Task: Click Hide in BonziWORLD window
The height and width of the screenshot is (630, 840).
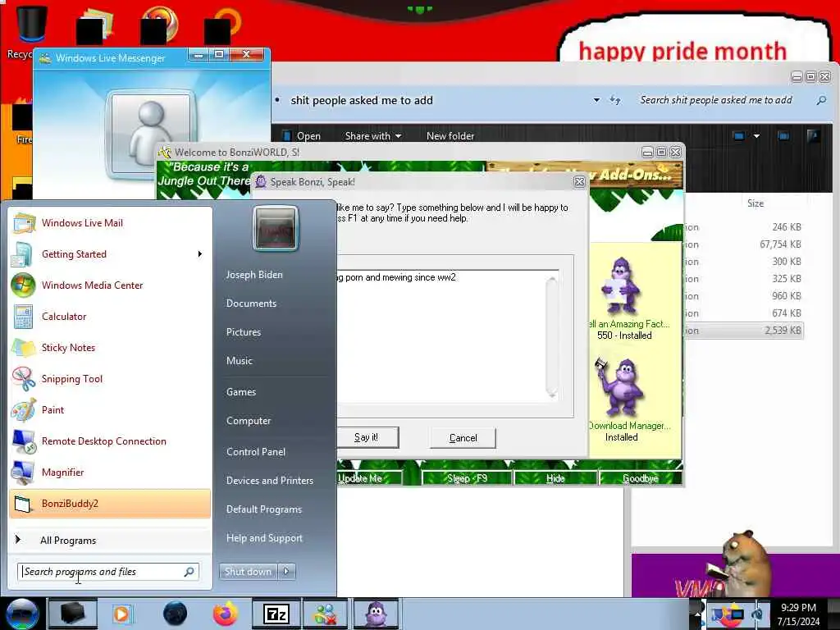Action: [x=555, y=478]
